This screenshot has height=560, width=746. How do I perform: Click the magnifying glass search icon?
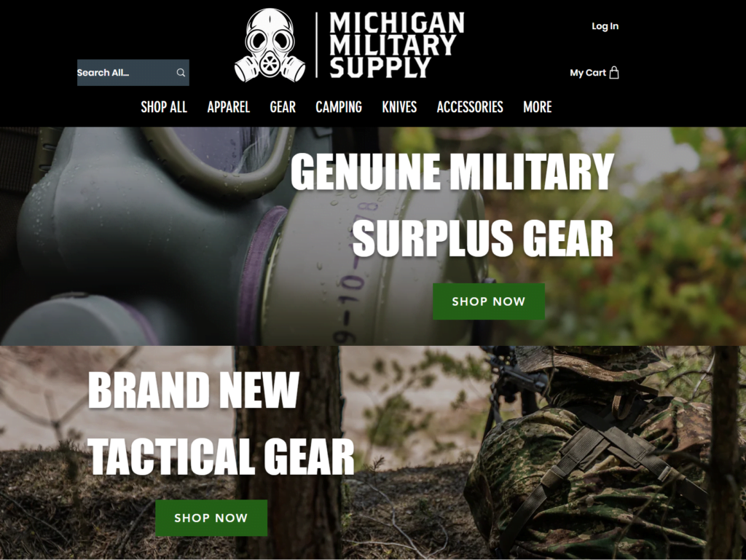(181, 73)
